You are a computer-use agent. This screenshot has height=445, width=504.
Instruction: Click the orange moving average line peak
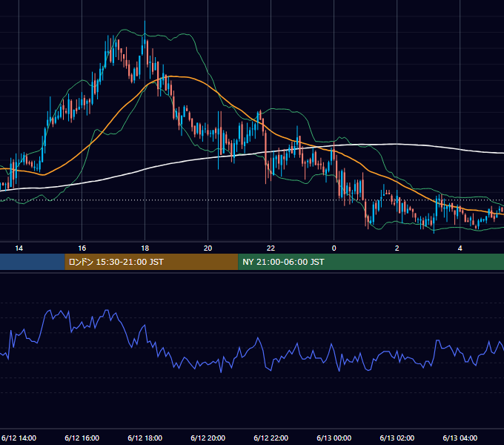click(x=172, y=76)
